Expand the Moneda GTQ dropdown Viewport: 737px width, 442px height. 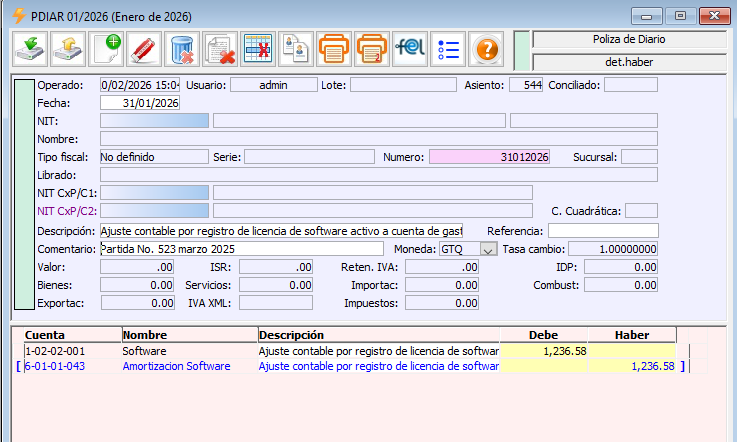pyautogui.click(x=488, y=249)
